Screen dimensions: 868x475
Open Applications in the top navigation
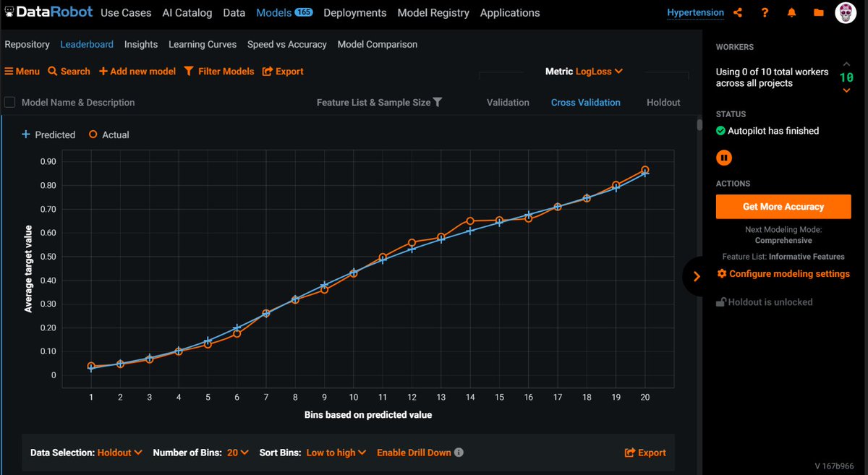coord(510,13)
